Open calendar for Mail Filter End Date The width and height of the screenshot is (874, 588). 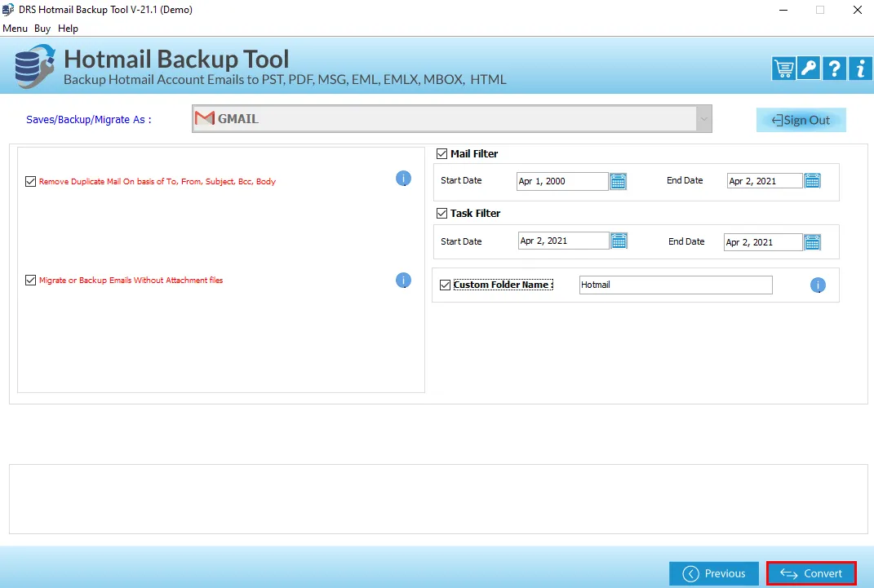813,180
